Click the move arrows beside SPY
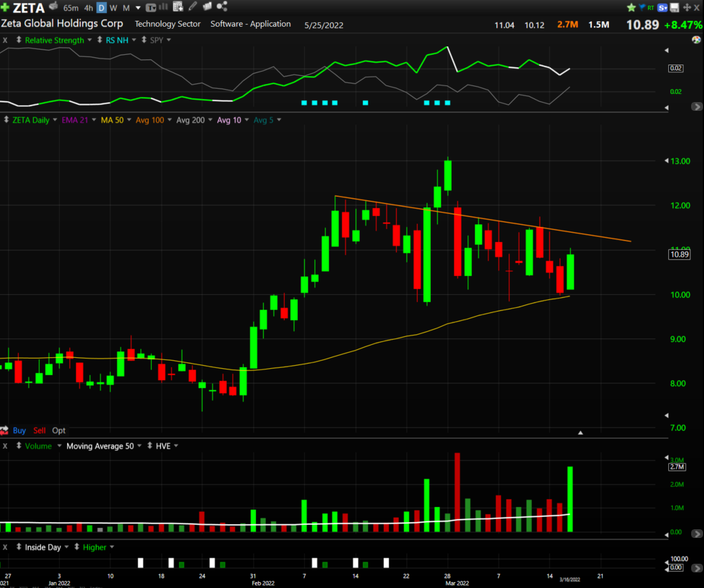704x588 pixels. [144, 40]
